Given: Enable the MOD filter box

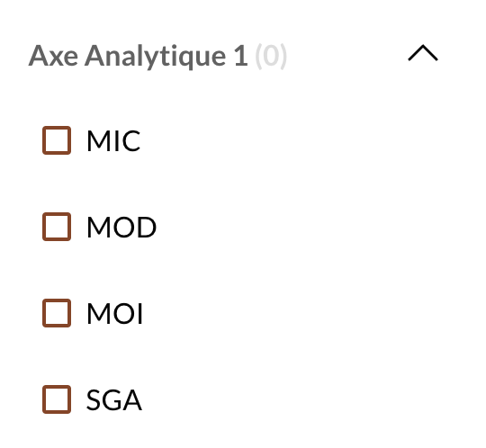Looking at the screenshot, I should click(57, 227).
